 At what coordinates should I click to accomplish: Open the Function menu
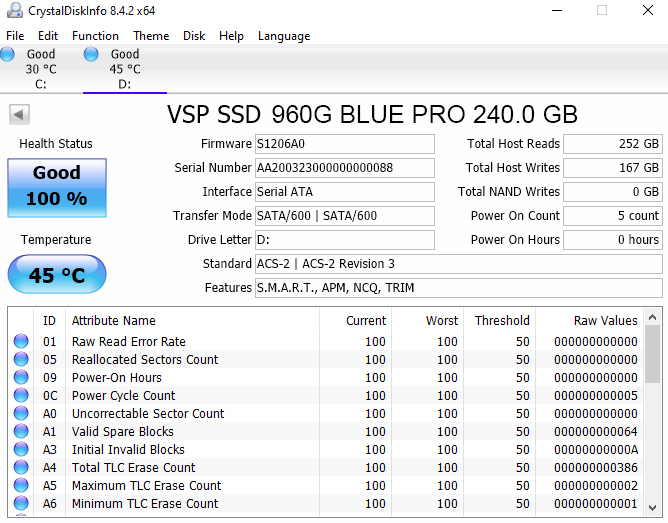coord(95,36)
